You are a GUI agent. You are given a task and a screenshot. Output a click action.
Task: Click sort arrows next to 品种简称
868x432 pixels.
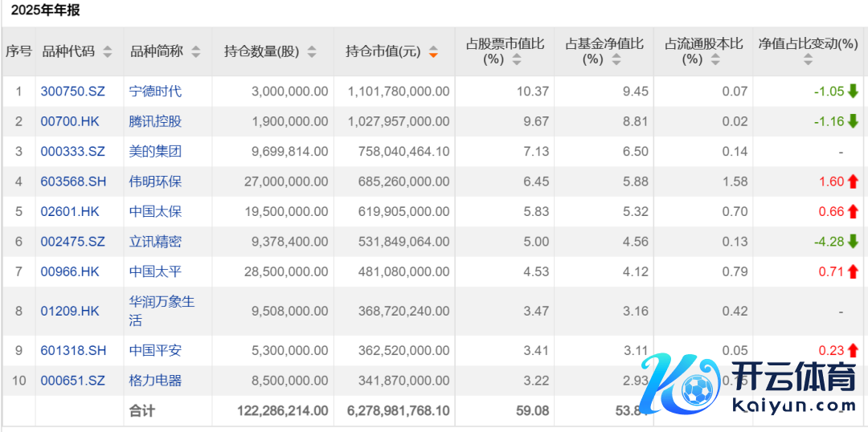[x=196, y=52]
